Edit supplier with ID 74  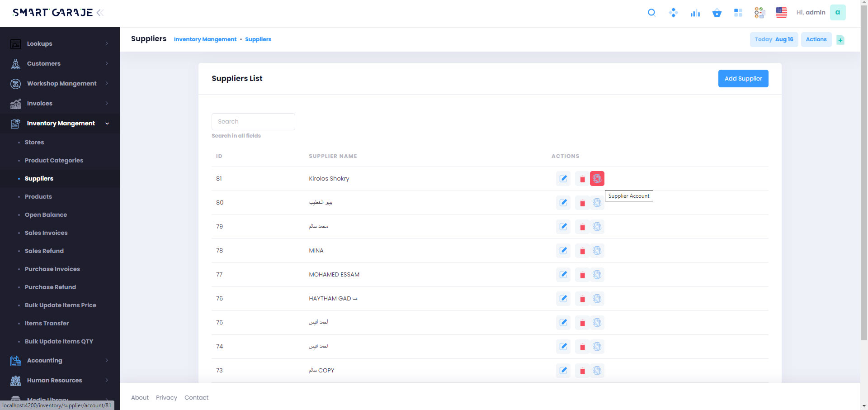[563, 347]
